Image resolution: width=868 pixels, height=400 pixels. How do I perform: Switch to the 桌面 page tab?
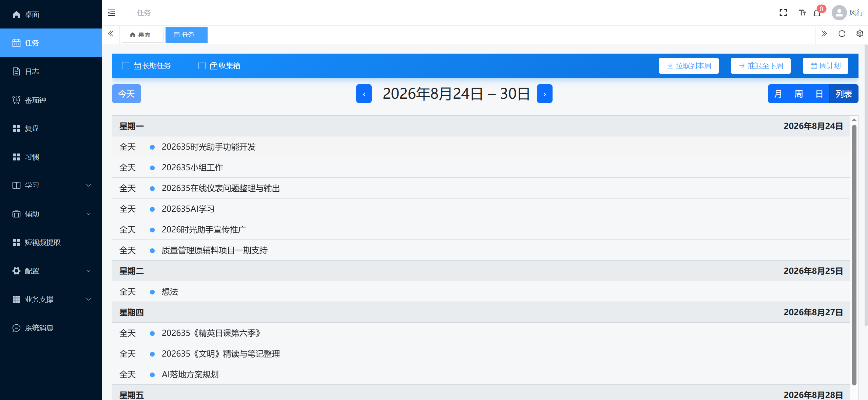pyautogui.click(x=142, y=35)
